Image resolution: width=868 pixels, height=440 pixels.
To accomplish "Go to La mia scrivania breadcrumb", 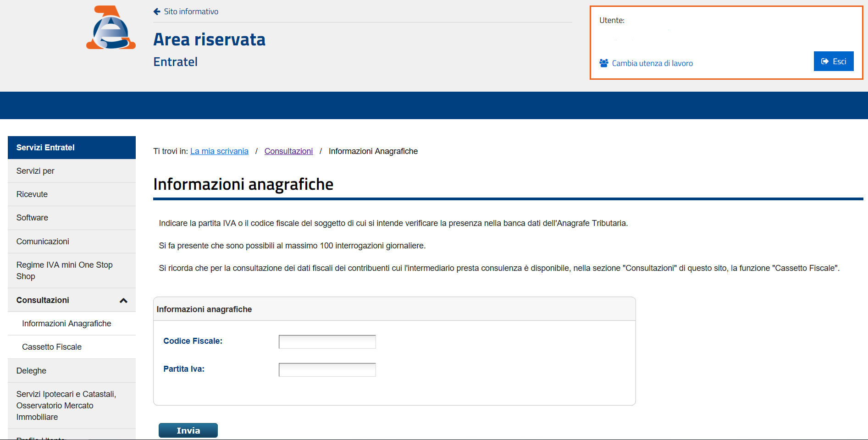I will (219, 151).
